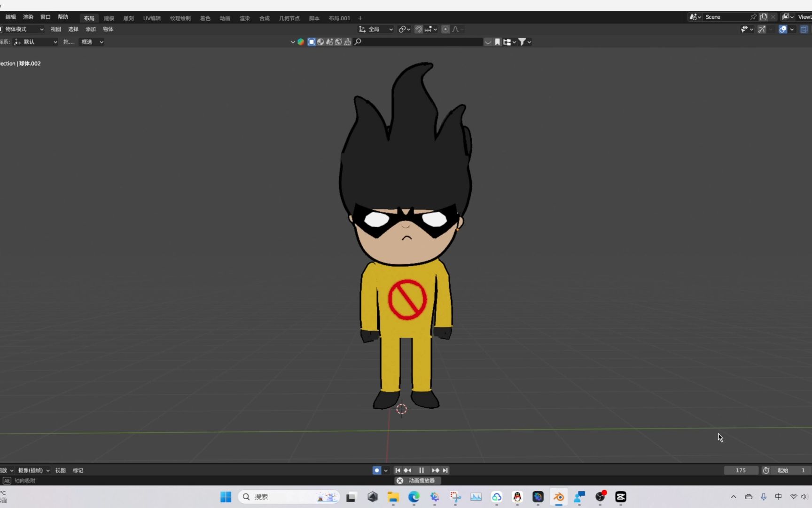Toggle viewport overlays
This screenshot has height=508, width=812.
tap(783, 29)
